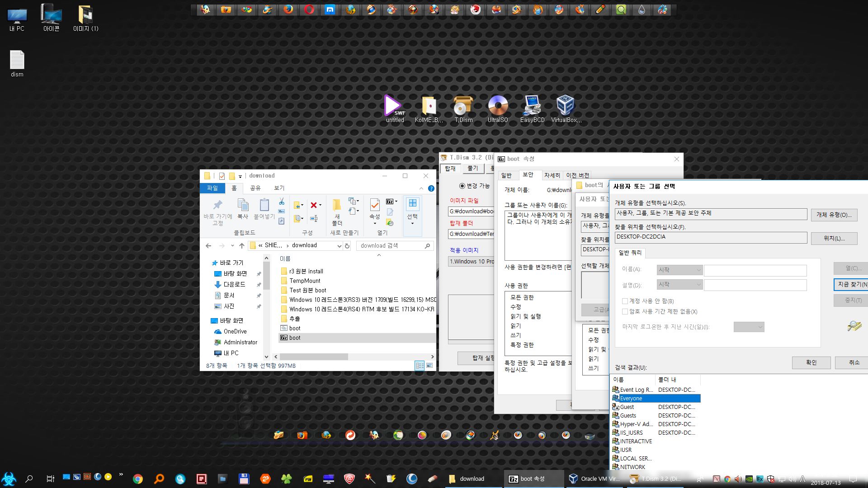Image resolution: width=868 pixels, height=488 pixels.
Task: Select the 풀기 tab in T.Dism
Action: pyautogui.click(x=472, y=169)
